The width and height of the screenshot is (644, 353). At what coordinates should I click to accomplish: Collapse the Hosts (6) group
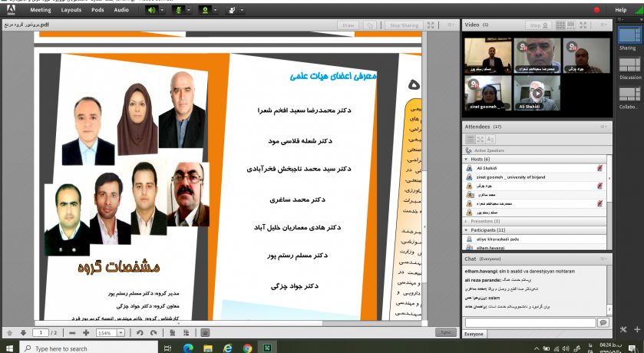pos(466,160)
